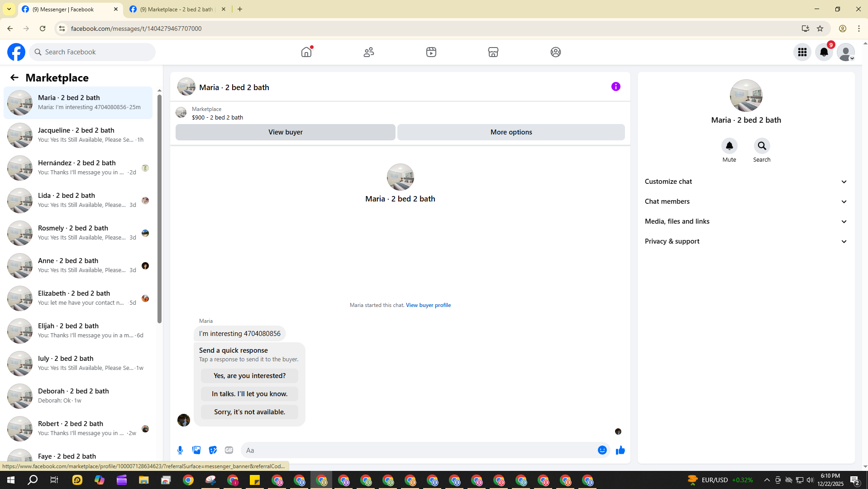Open conversation information purple icon

click(616, 86)
